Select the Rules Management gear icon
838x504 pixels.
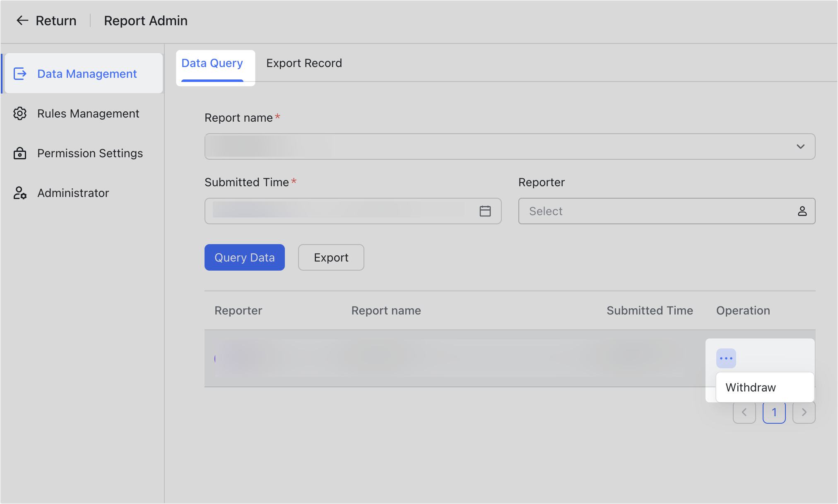19,113
